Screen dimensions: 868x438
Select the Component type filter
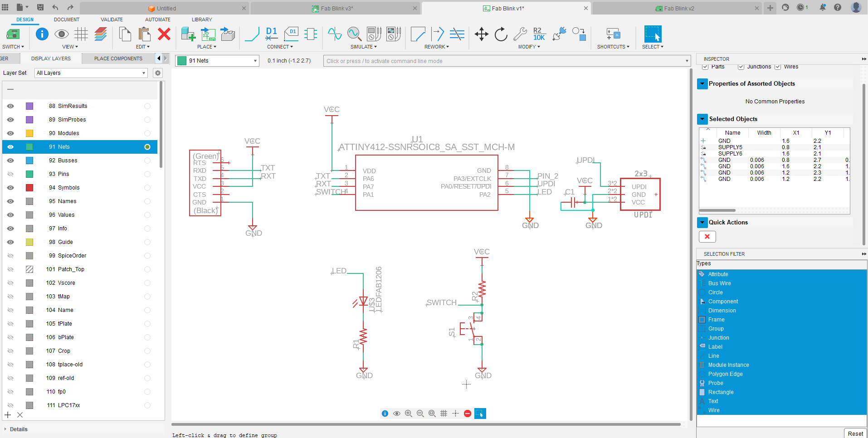(x=782, y=302)
